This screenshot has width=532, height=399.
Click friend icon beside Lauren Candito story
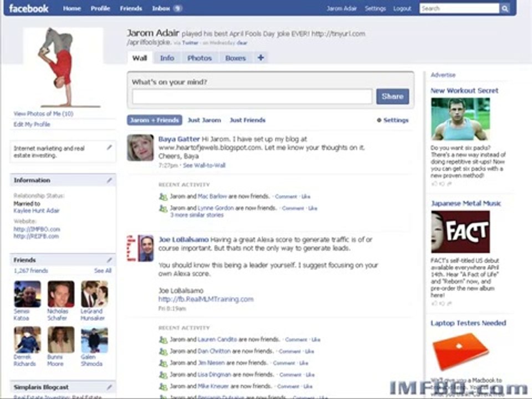[x=163, y=340]
